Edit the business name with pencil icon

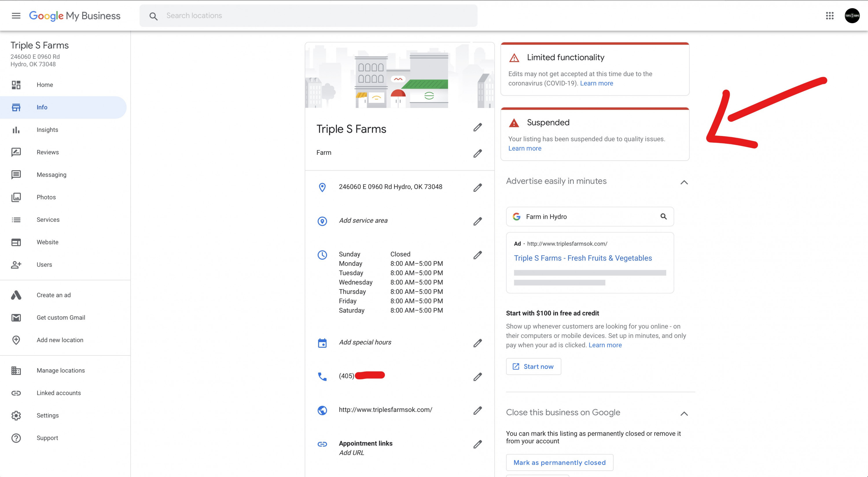477,127
